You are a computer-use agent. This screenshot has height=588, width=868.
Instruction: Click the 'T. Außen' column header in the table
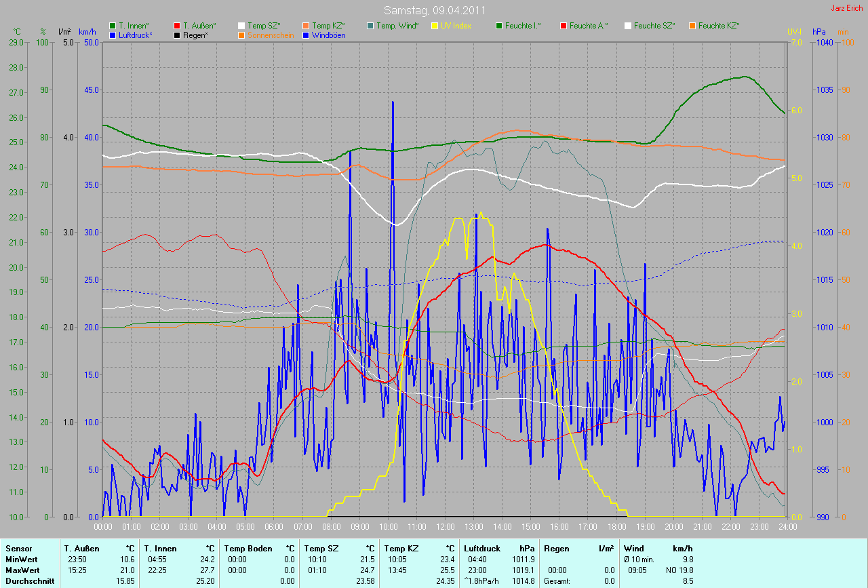point(81,548)
